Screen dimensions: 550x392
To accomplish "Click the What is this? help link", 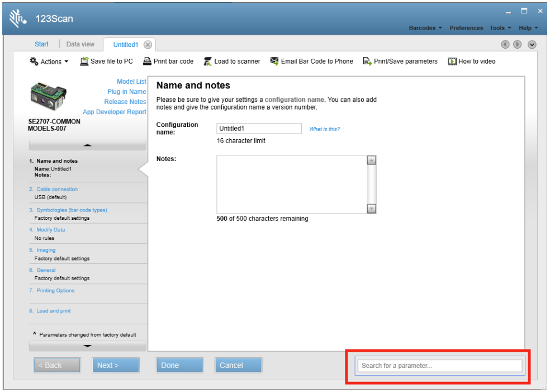I will 324,129.
